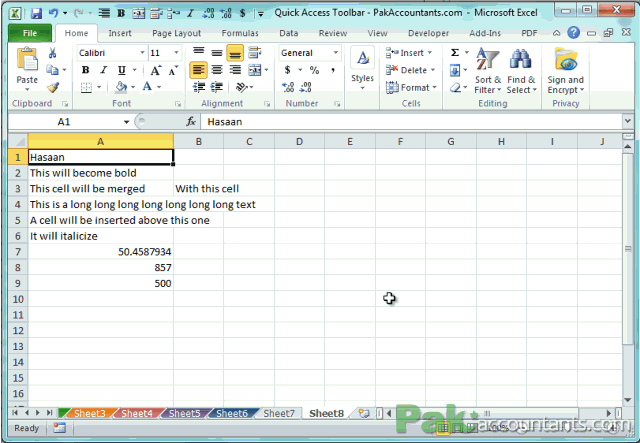The width and height of the screenshot is (640, 443).
Task: Undo the last action
Action: [53, 13]
